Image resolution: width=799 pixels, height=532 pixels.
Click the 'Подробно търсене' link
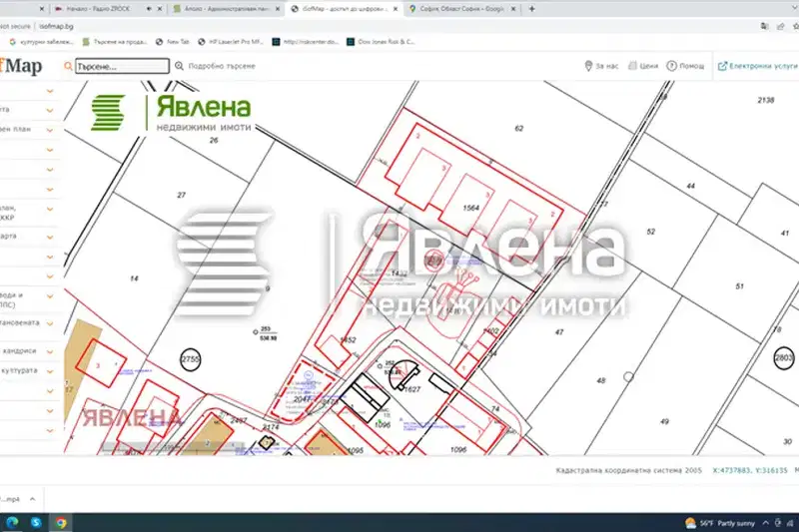[x=222, y=66]
